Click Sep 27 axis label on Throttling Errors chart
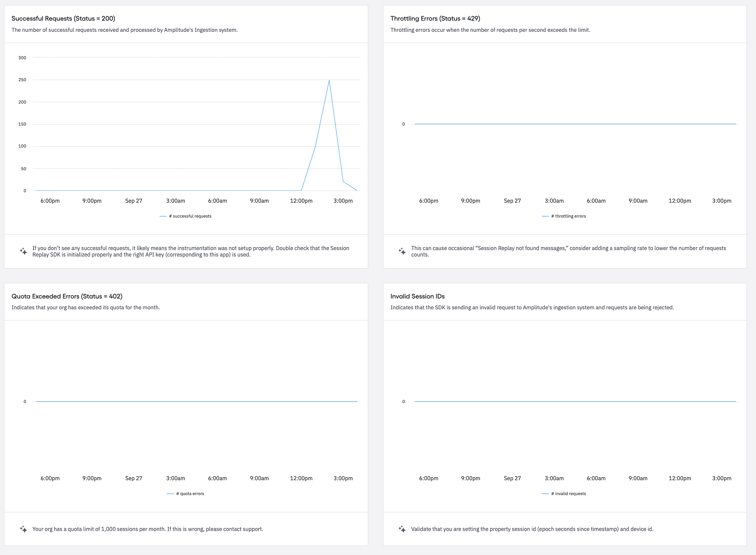The image size is (756, 555). point(512,201)
